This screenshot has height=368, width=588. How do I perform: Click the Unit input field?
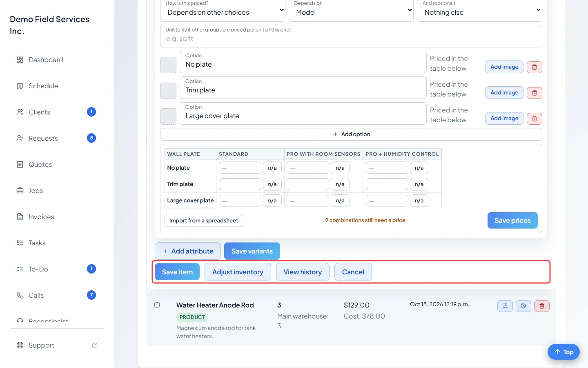[x=351, y=36]
